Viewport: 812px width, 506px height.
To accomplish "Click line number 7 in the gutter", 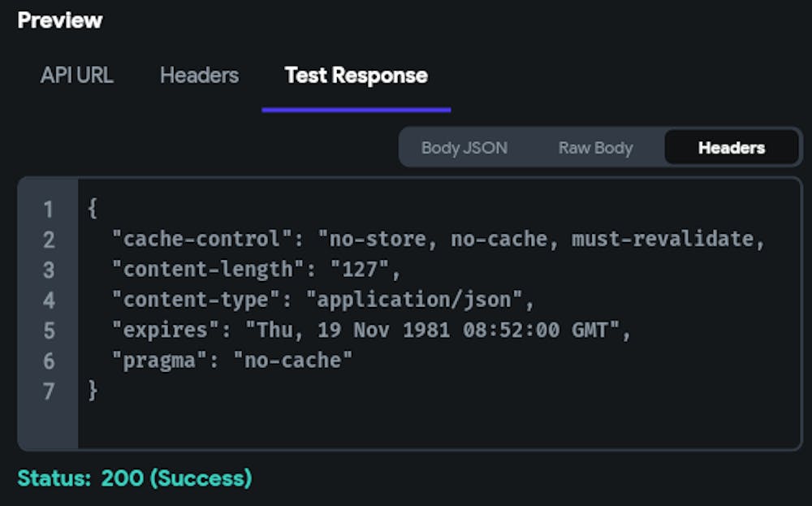I will tap(48, 391).
